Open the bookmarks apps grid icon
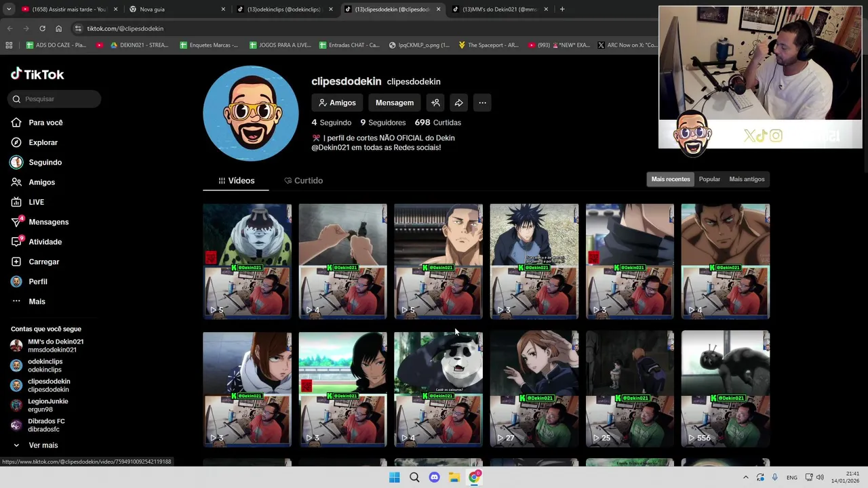868x488 pixels. 9,45
